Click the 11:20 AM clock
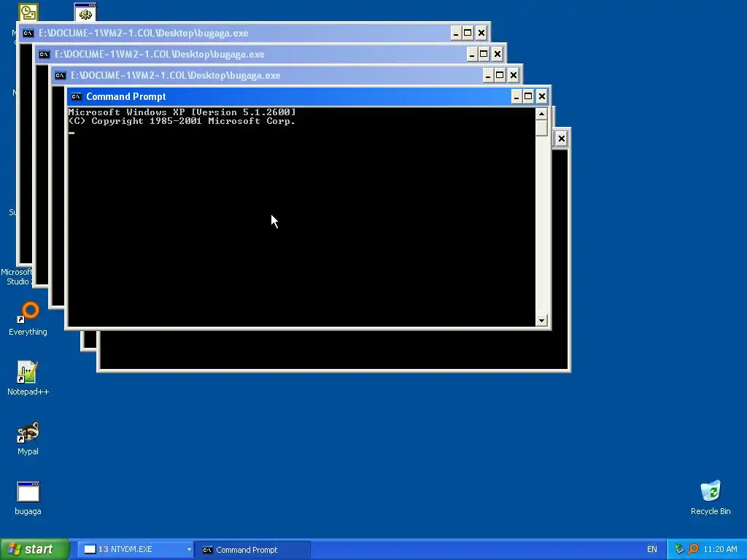Viewport: 747px width, 560px height. (x=720, y=549)
